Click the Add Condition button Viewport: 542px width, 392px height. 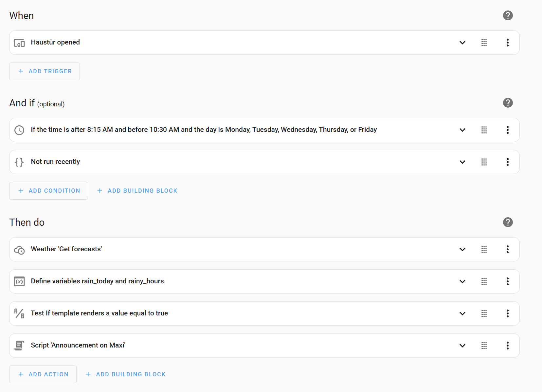coord(48,191)
